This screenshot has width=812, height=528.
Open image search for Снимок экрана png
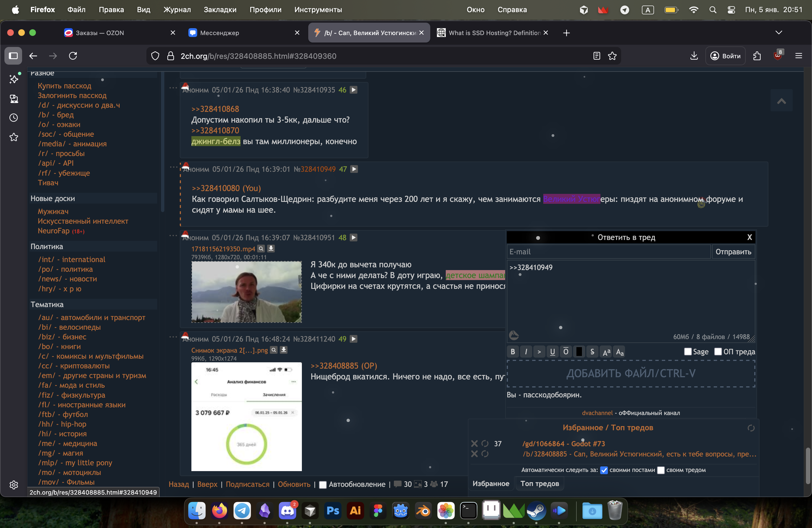pos(274,350)
